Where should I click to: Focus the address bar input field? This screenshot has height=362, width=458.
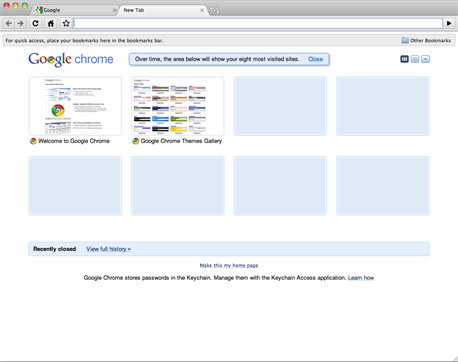coord(258,23)
